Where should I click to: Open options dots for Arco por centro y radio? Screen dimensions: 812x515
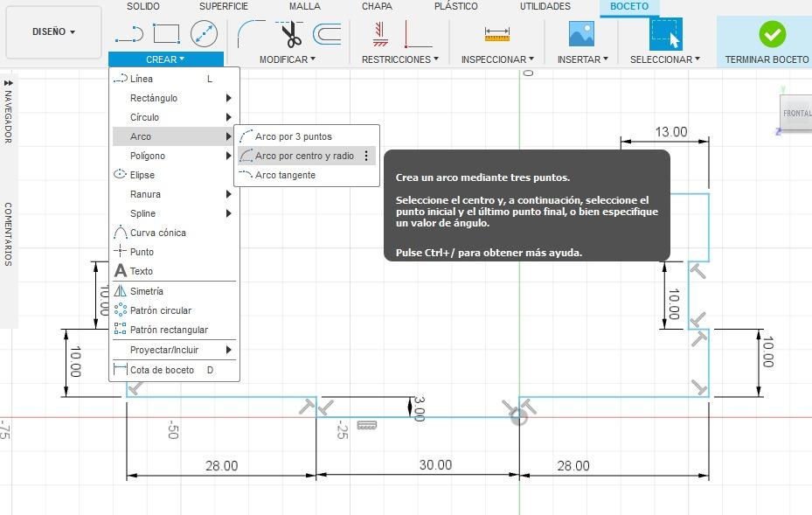(366, 156)
